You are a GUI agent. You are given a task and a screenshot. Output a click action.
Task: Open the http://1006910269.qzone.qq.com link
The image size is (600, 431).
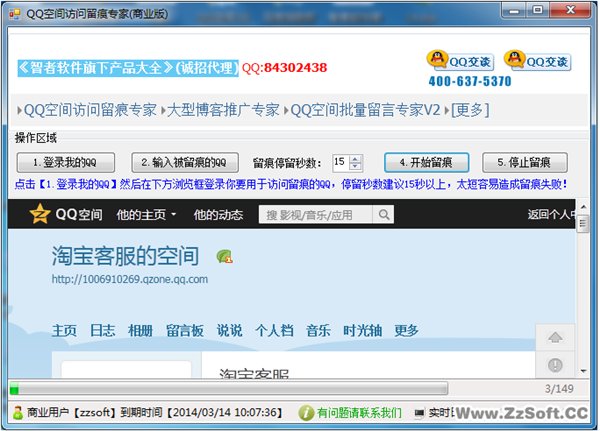[130, 279]
